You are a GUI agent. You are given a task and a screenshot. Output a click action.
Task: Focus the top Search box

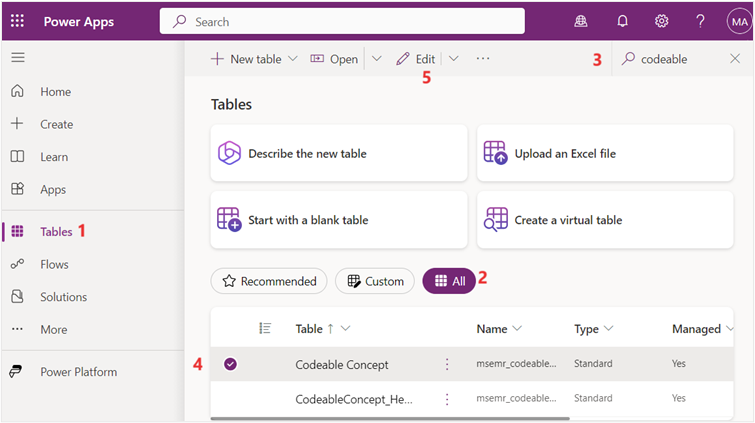coord(342,21)
